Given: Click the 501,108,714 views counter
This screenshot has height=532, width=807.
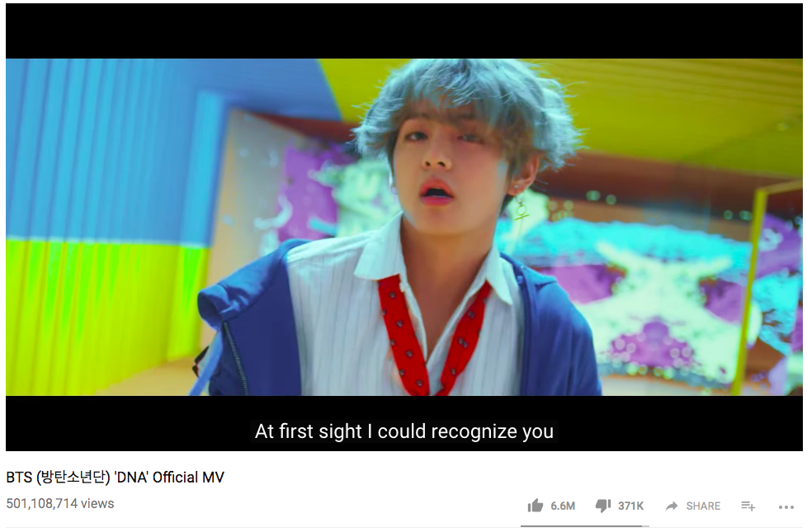Looking at the screenshot, I should [x=59, y=504].
